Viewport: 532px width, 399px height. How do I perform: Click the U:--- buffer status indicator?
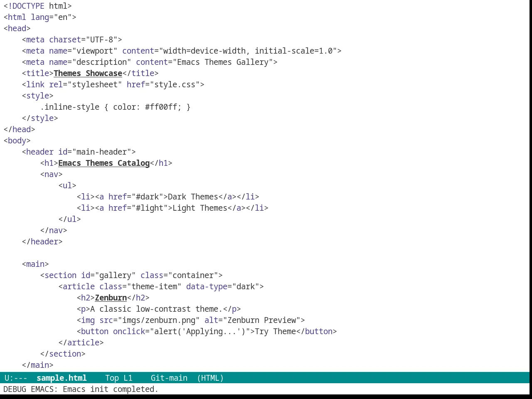(16, 378)
